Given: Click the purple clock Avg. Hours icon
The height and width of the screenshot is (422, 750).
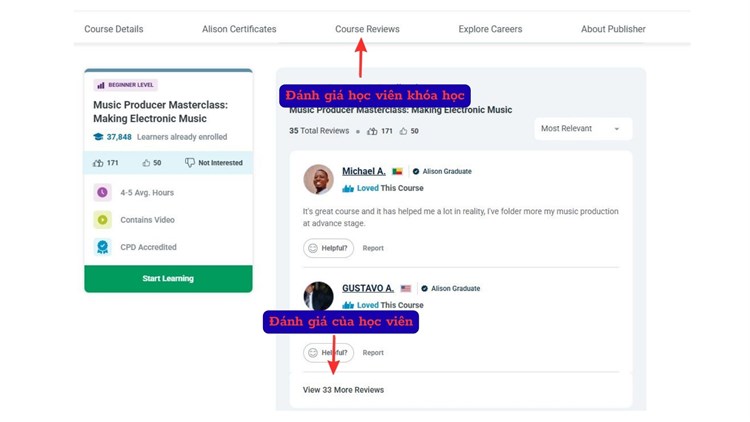Looking at the screenshot, I should tap(102, 192).
